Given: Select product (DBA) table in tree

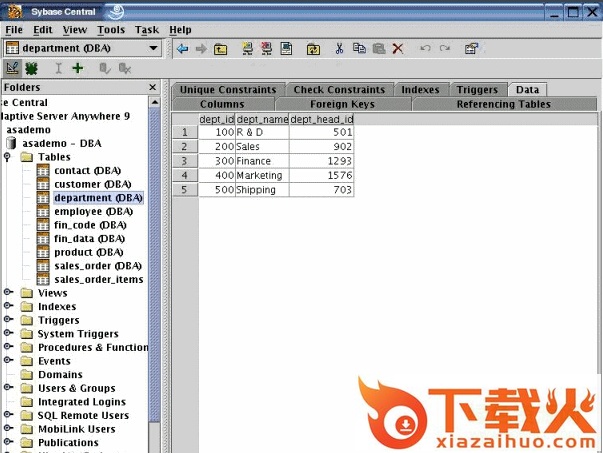Looking at the screenshot, I should click(x=89, y=252).
